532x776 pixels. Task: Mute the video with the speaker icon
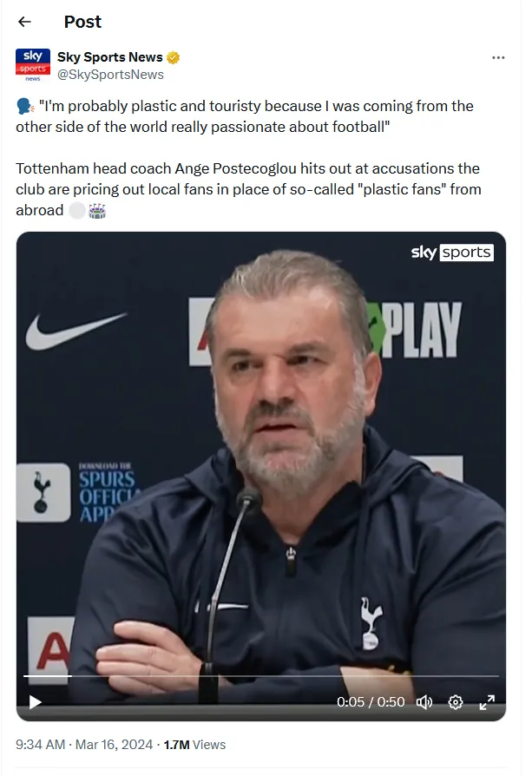(x=424, y=701)
